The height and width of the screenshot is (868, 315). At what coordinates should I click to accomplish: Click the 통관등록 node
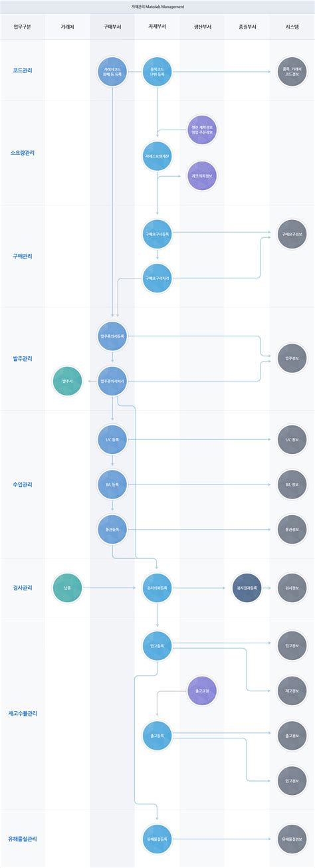click(112, 529)
